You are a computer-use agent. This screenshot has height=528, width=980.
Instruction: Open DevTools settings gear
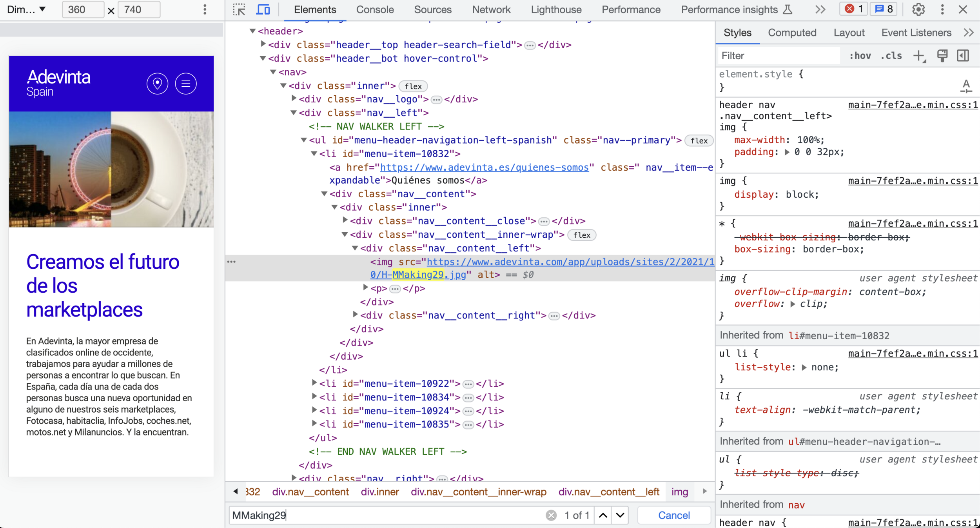[918, 9]
